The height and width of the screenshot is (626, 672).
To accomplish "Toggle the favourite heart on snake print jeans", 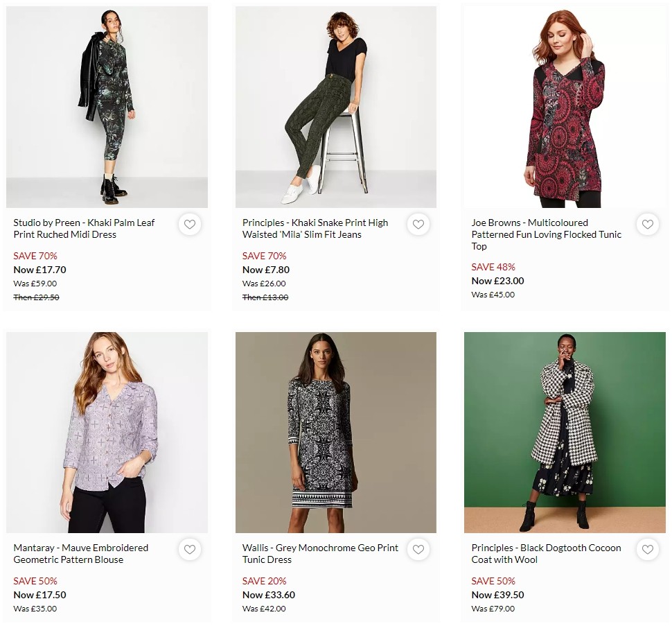I will (x=418, y=224).
